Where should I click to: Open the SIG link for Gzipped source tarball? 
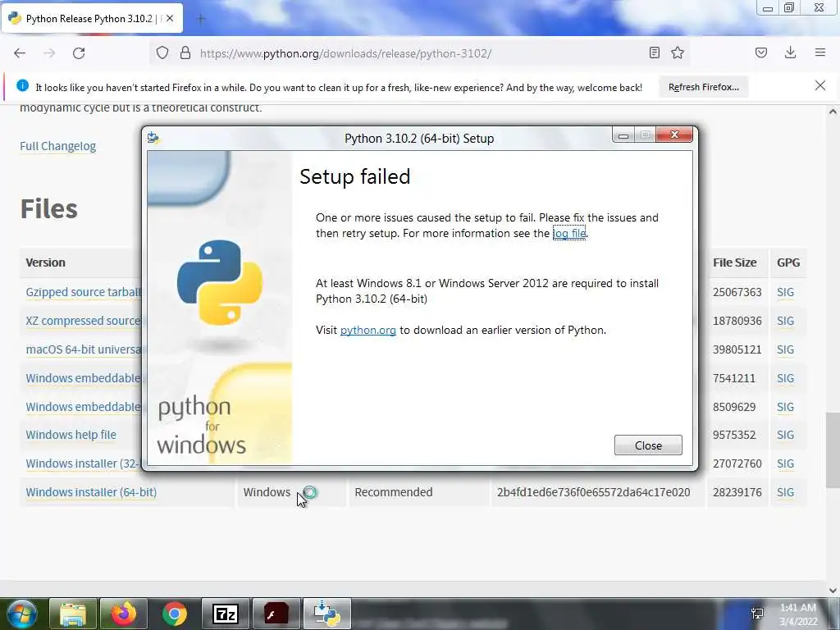(785, 293)
